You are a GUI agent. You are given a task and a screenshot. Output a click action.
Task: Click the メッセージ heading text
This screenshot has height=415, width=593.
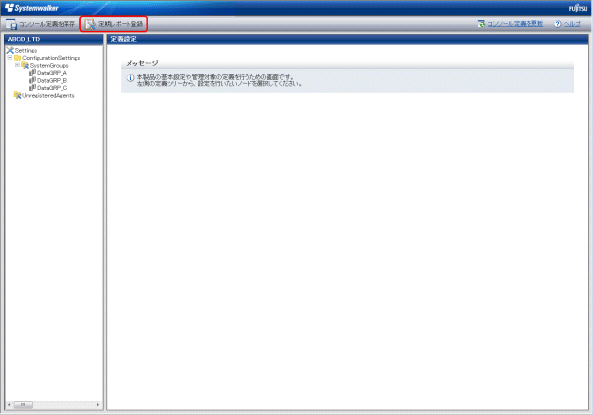click(x=142, y=63)
